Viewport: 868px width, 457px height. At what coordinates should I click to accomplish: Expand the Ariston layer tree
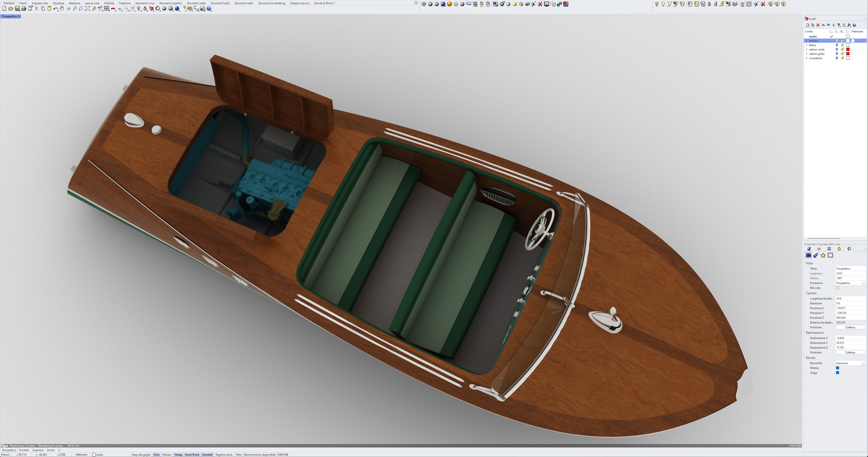(x=806, y=41)
